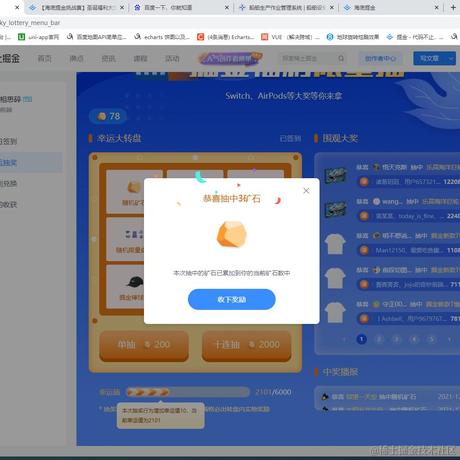Open a new browser tab
This screenshot has height=460, width=460.
point(453,7)
